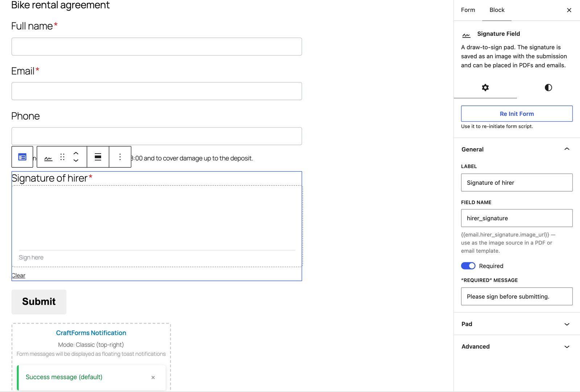
Task: Click the 'Mode: Classic (top-right)' text
Action: pos(91,345)
